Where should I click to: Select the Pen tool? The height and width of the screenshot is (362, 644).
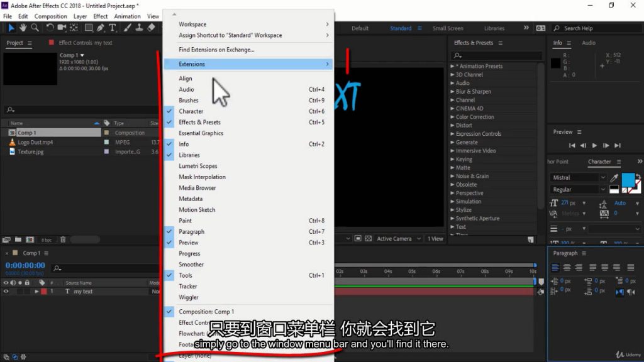tap(100, 28)
